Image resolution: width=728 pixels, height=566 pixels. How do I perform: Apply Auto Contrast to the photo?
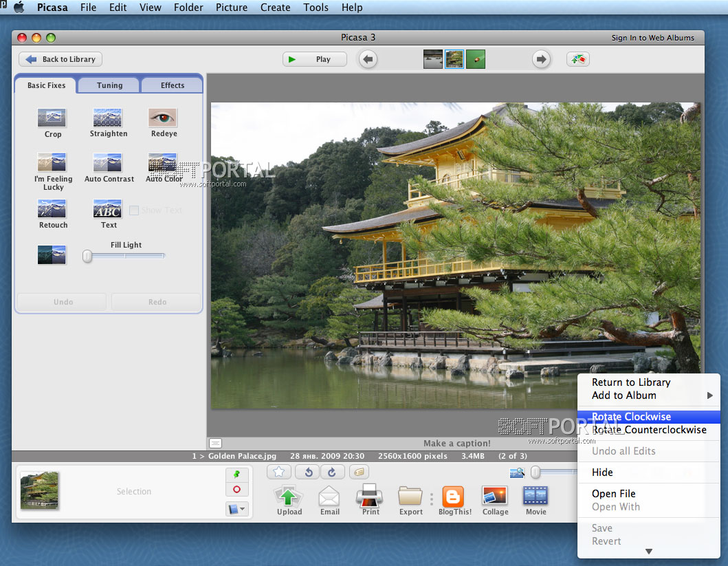(x=108, y=163)
